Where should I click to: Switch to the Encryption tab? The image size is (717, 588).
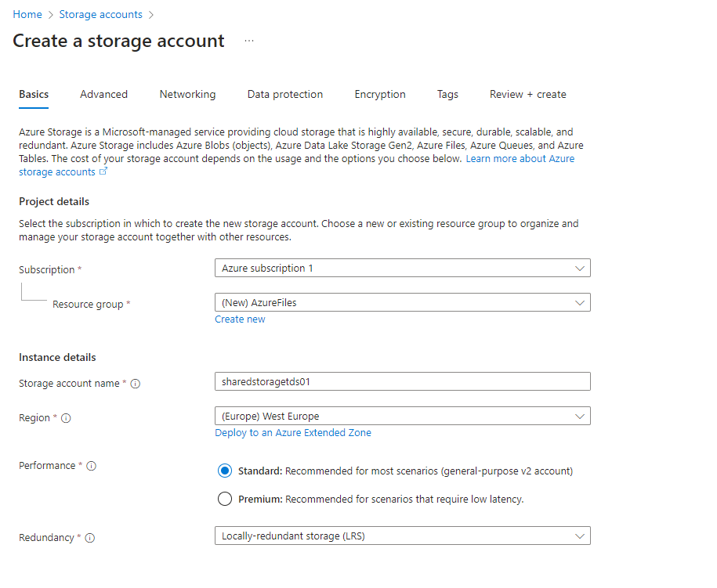(380, 94)
